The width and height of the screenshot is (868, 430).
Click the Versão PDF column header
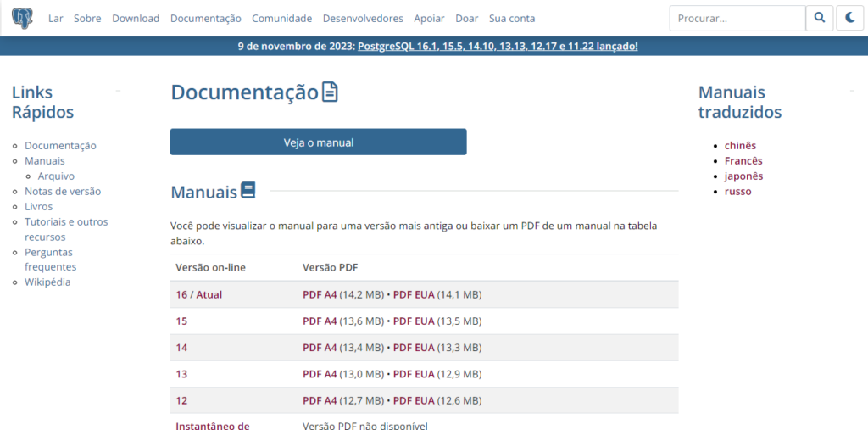click(x=331, y=268)
